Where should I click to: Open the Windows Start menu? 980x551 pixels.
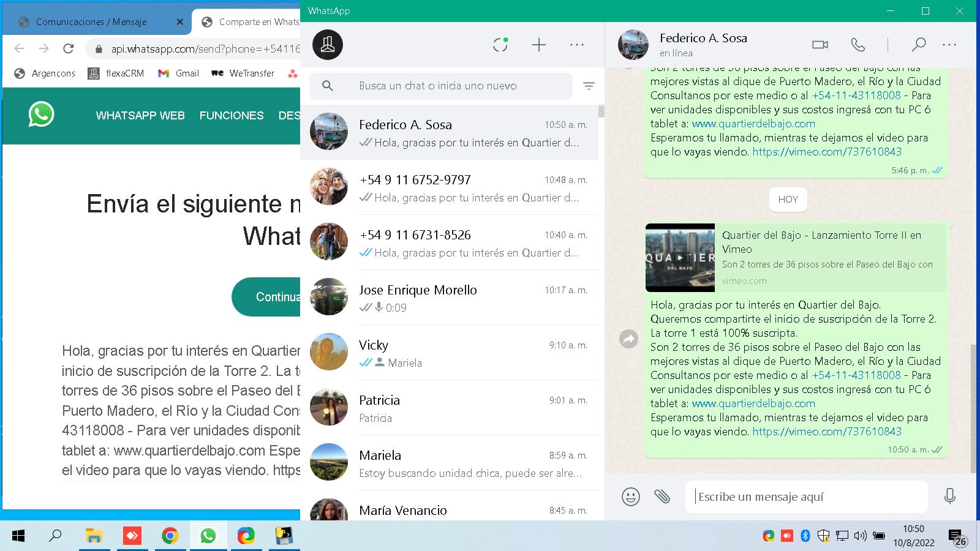(18, 536)
